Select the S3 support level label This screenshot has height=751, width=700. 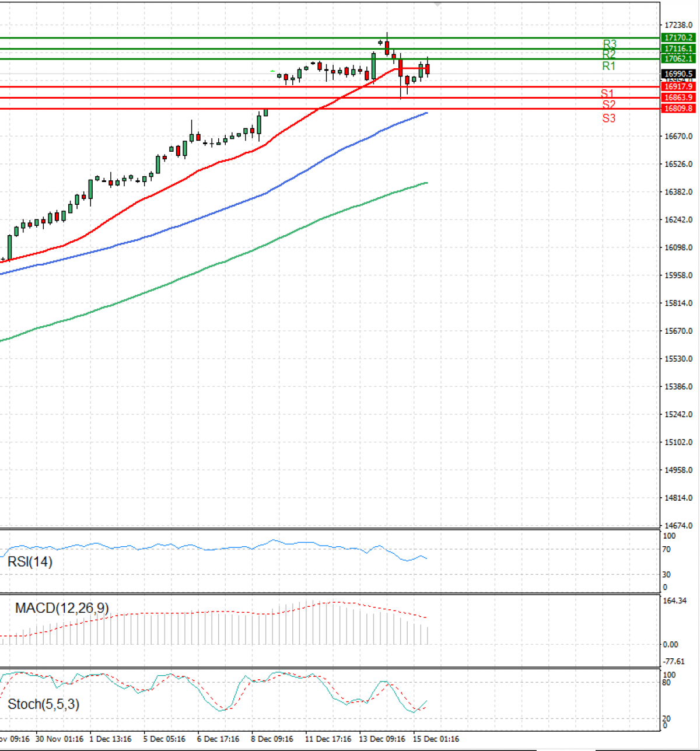[x=608, y=117]
